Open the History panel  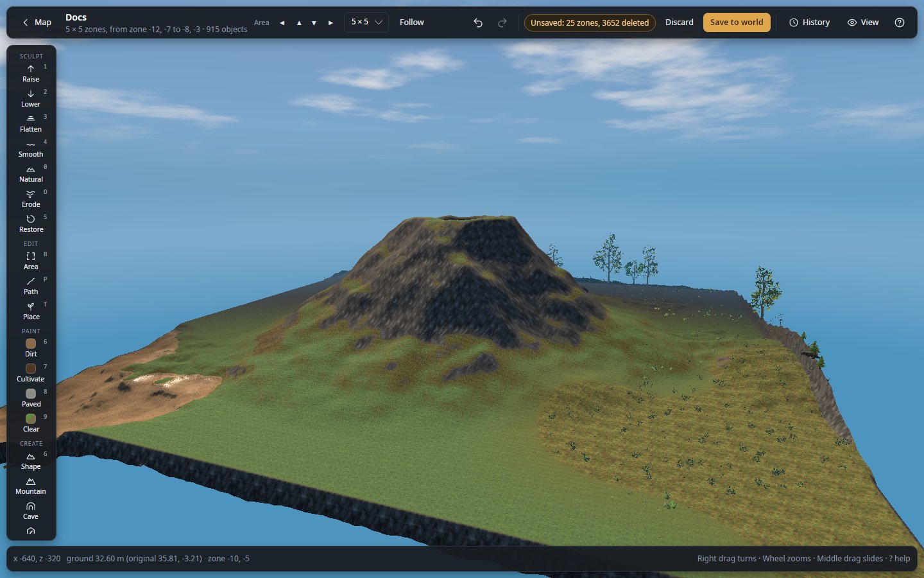pyautogui.click(x=809, y=22)
